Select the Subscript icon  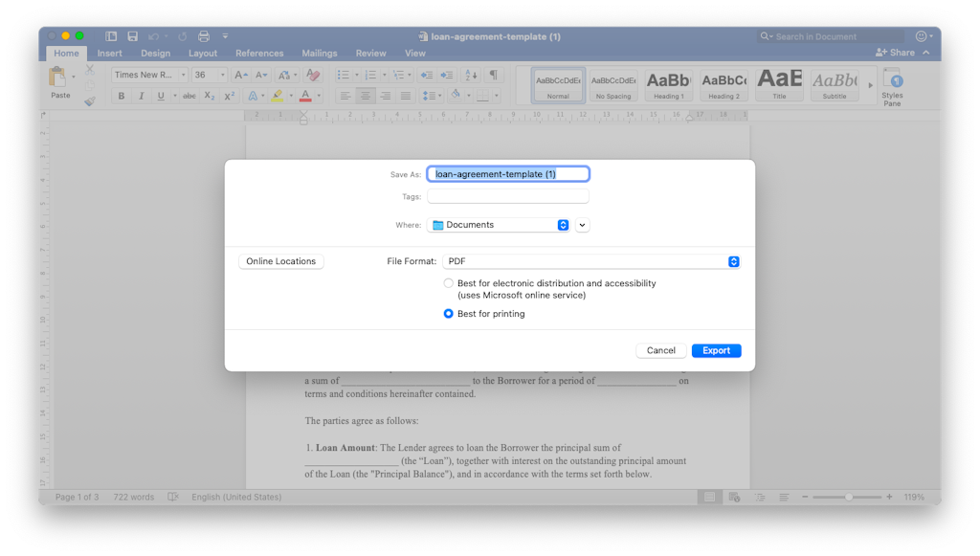pos(210,96)
